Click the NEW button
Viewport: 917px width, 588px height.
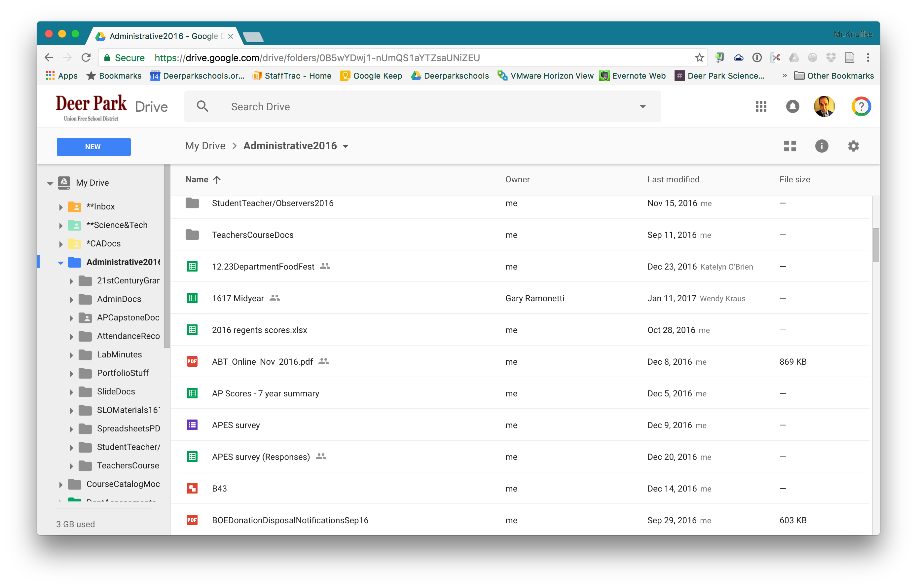[x=93, y=147]
